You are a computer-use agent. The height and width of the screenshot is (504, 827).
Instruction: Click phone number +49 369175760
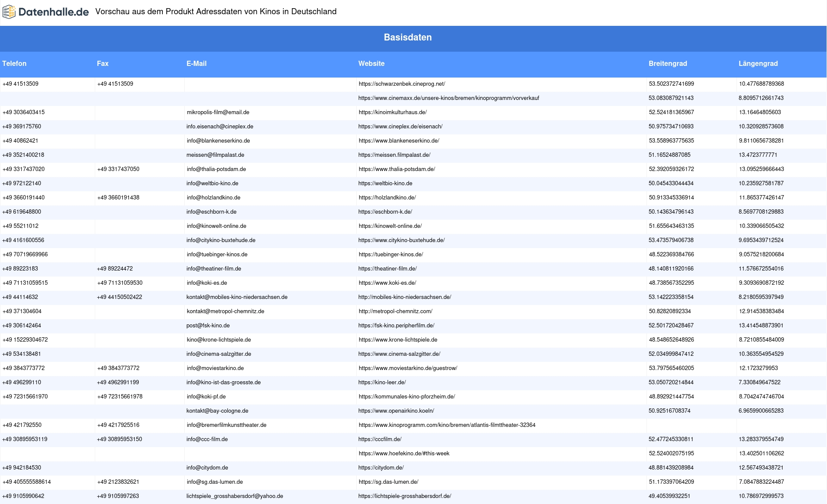click(22, 127)
